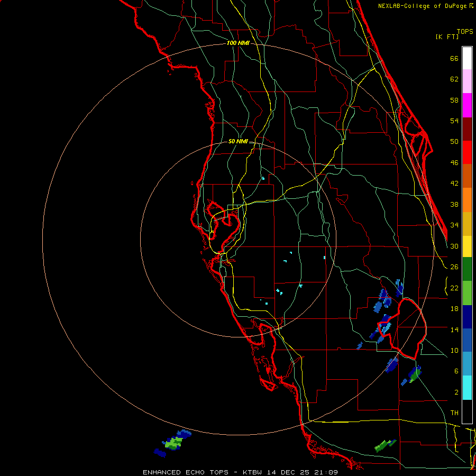Image resolution: width=476 pixels, height=476 pixels.
Task: Click the green echo streak over south Florida
Action: pos(385,445)
